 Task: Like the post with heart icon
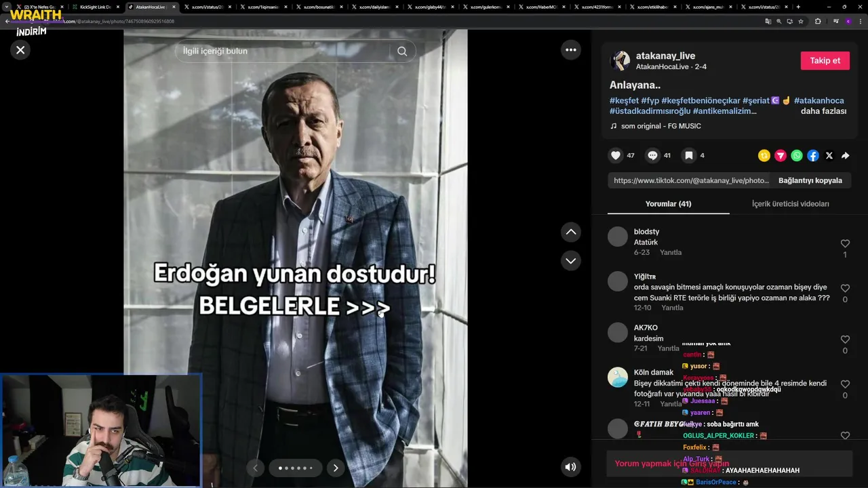coord(616,155)
